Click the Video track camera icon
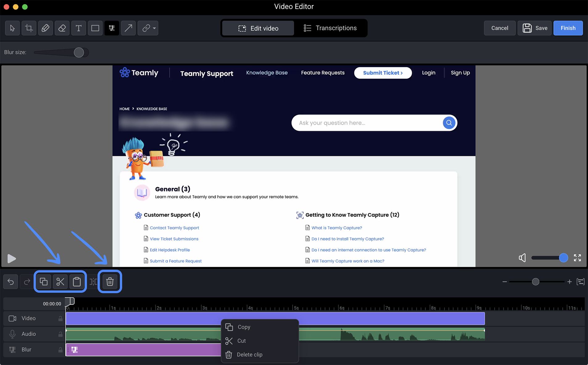Screen dimensions: 588x365 coord(13,318)
